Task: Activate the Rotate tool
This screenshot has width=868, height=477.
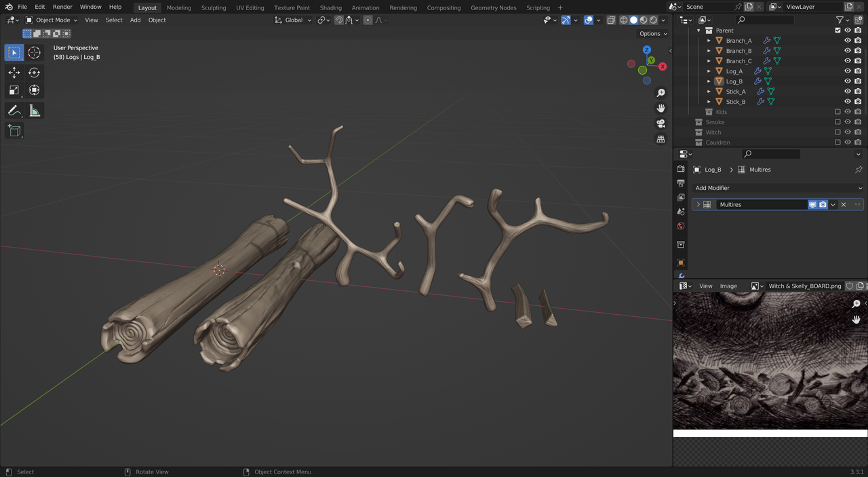Action: [x=34, y=73]
